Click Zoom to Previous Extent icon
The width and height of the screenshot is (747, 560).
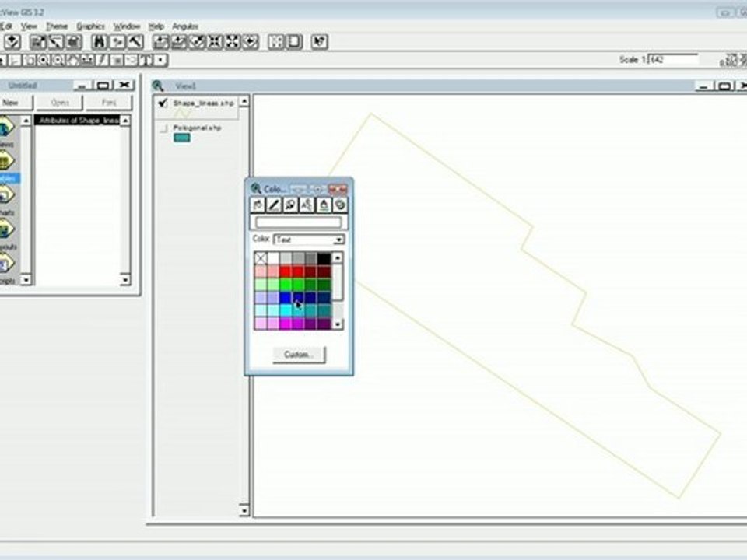(x=251, y=42)
